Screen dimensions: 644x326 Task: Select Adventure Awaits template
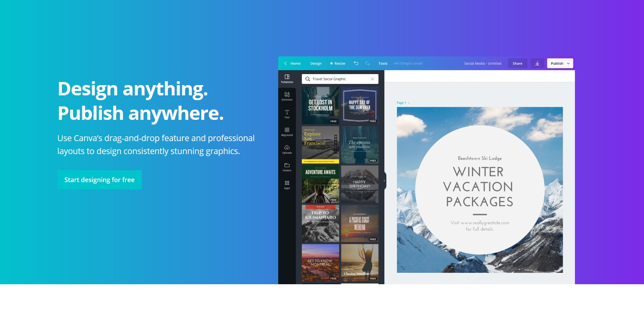click(320, 184)
